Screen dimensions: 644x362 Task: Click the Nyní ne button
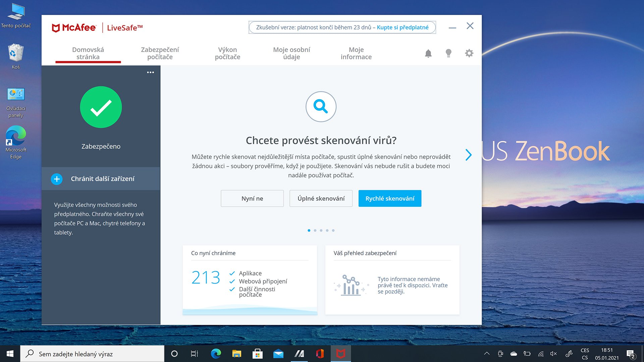tap(252, 198)
